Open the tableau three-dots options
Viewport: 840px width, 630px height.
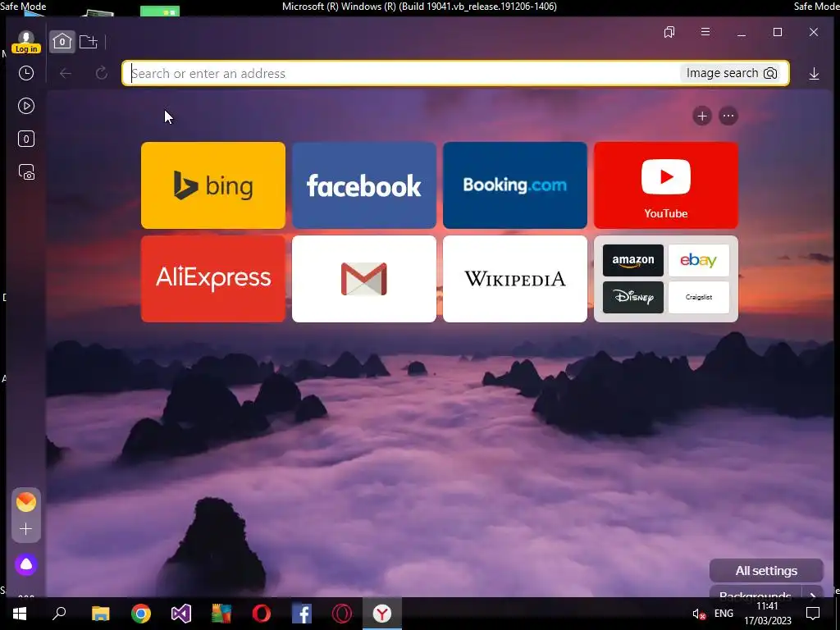click(728, 116)
